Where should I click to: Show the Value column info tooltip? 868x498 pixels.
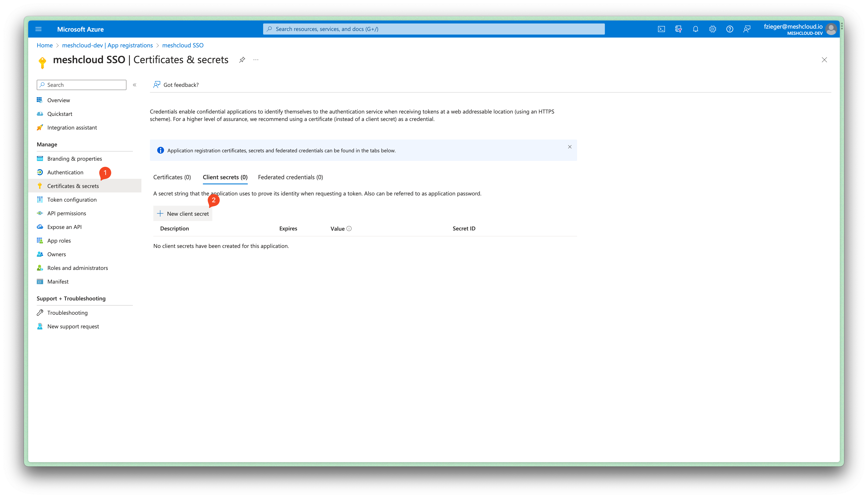coord(349,229)
